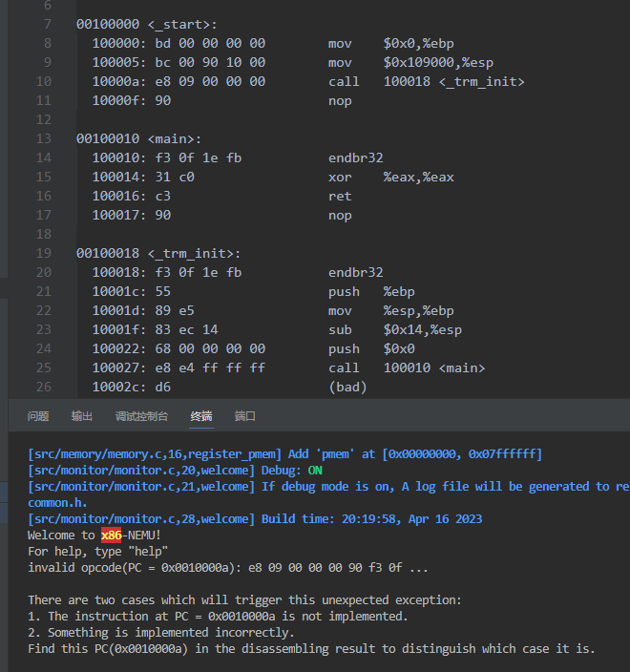Click bytes '68 00 00 00 00'
This screenshot has width=630, height=672.
[210, 348]
